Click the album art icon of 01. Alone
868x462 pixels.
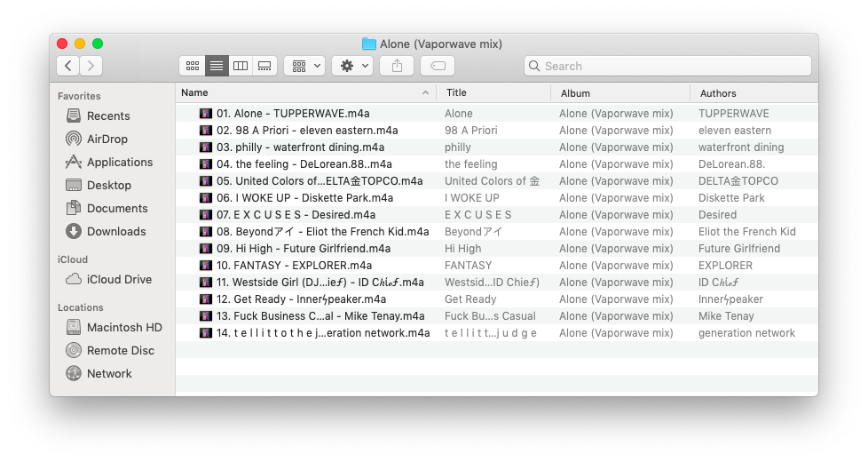click(x=206, y=114)
